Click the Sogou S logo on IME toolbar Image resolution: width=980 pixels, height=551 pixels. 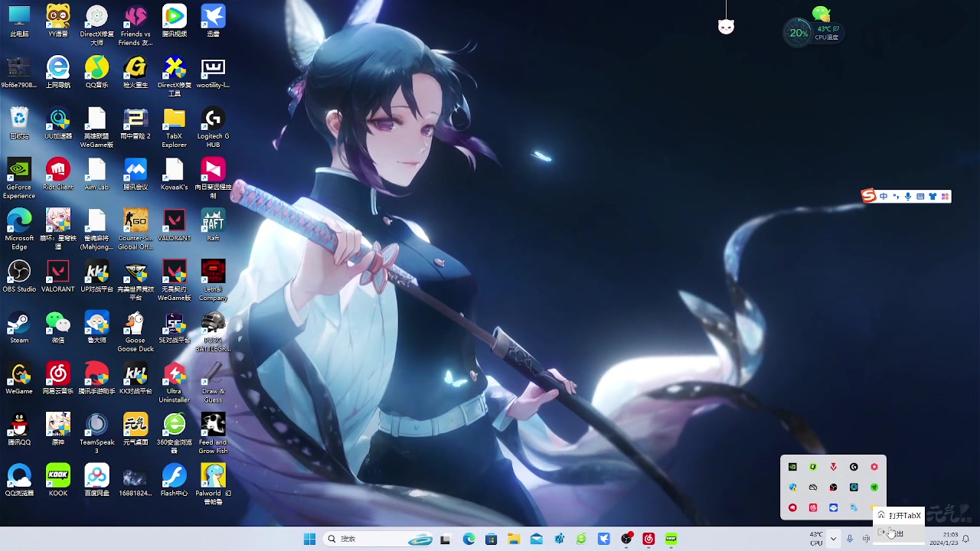coord(868,196)
